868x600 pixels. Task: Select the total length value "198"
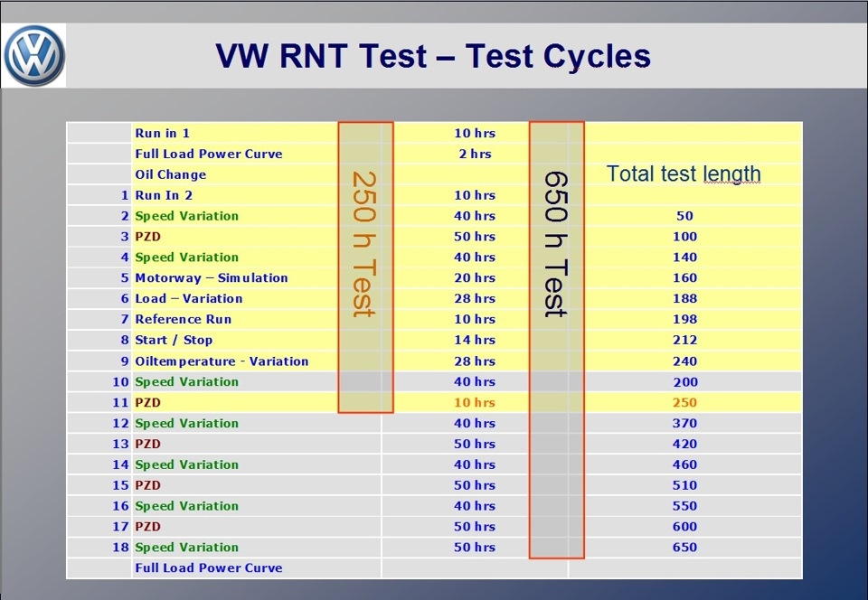click(x=684, y=319)
